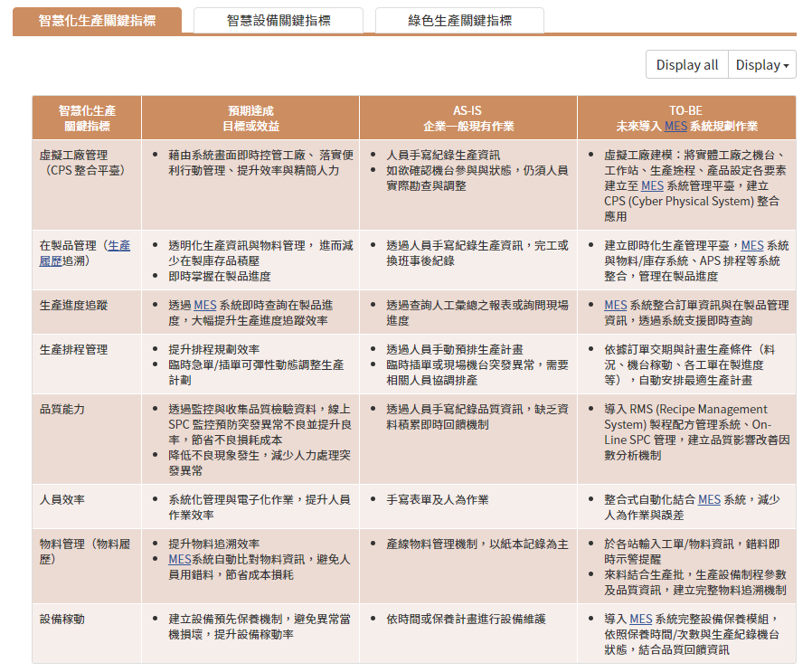The width and height of the screenshot is (812, 672).
Task: Select the 生產進度追蹤 row label
Action: tap(73, 305)
